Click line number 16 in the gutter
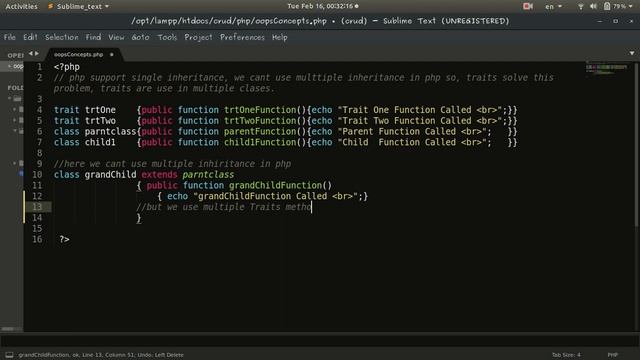Image resolution: width=640 pixels, height=360 pixels. click(x=37, y=239)
